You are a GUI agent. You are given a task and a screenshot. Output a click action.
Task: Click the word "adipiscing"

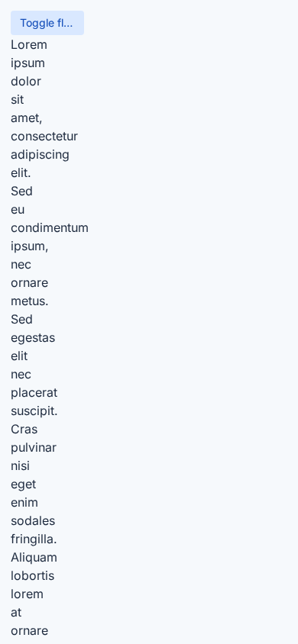tap(40, 155)
